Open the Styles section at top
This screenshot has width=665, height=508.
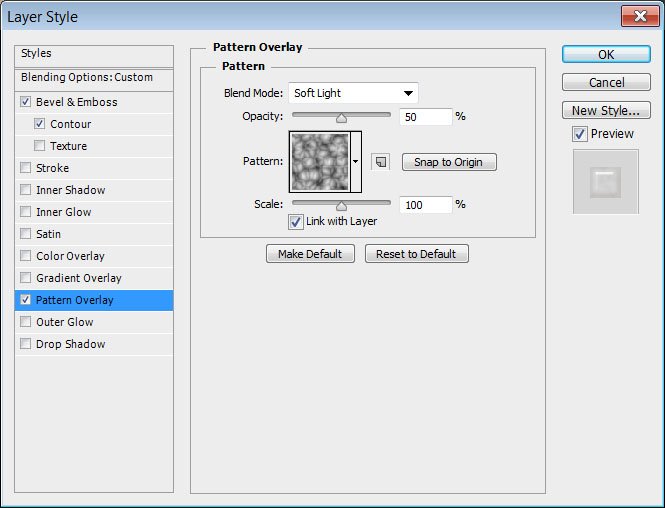tap(37, 53)
